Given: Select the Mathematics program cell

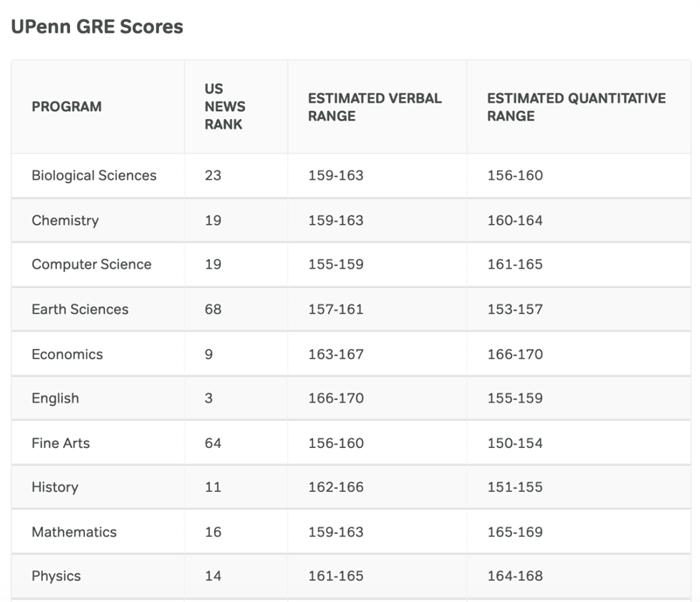Looking at the screenshot, I should (x=74, y=532).
